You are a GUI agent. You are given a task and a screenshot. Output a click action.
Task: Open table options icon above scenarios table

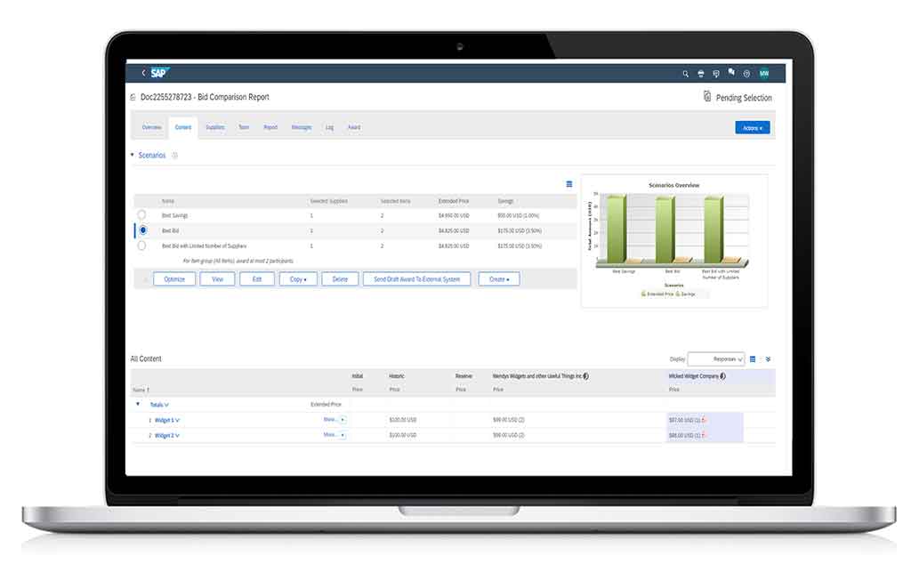coord(568,184)
